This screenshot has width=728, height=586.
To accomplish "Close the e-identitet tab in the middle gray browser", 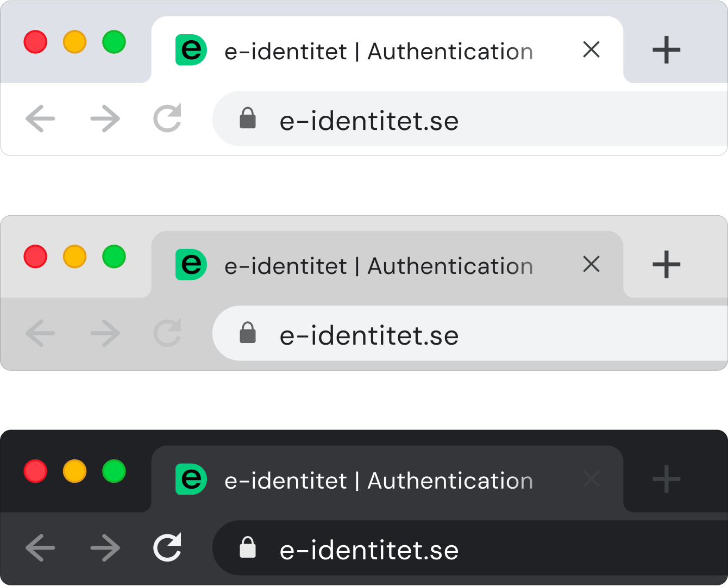I will coord(591,264).
